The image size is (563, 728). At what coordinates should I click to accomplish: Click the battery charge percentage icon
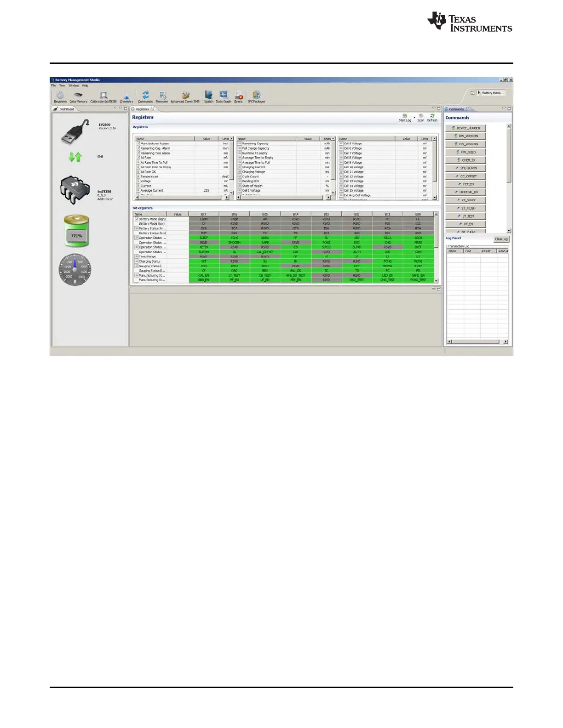(x=76, y=231)
